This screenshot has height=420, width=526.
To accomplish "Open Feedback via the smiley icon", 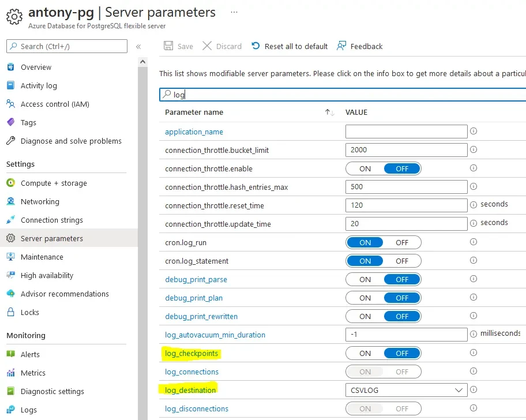I will tap(342, 46).
